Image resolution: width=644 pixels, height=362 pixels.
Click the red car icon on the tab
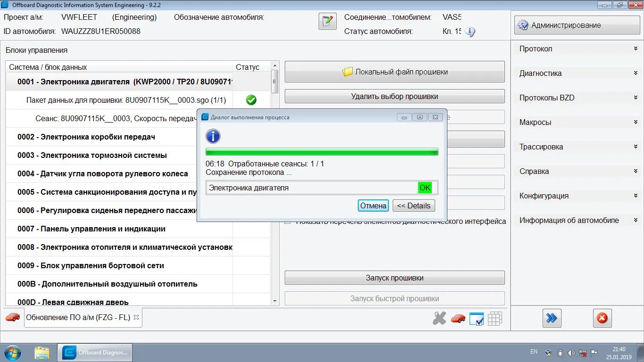click(x=13, y=317)
